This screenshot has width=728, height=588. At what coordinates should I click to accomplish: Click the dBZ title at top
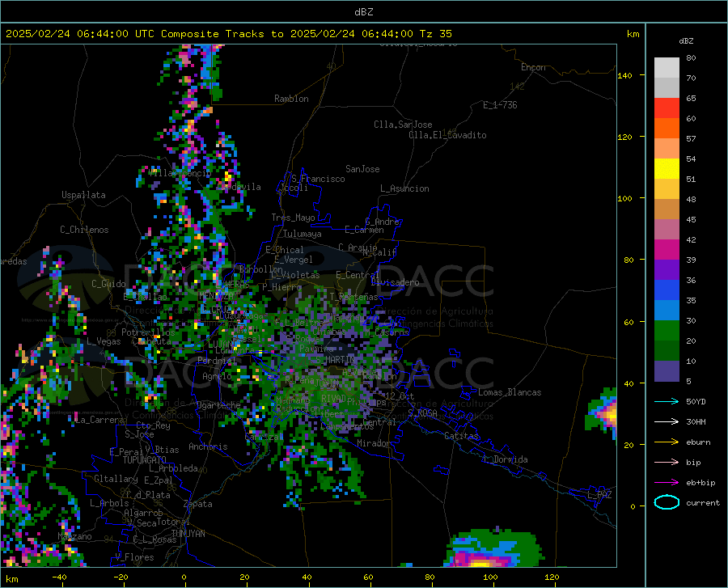(x=363, y=11)
